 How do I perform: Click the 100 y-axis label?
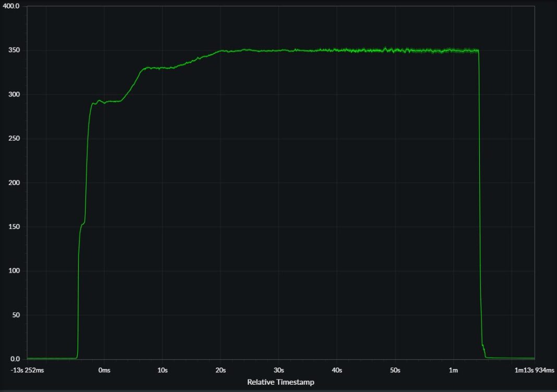[14, 271]
